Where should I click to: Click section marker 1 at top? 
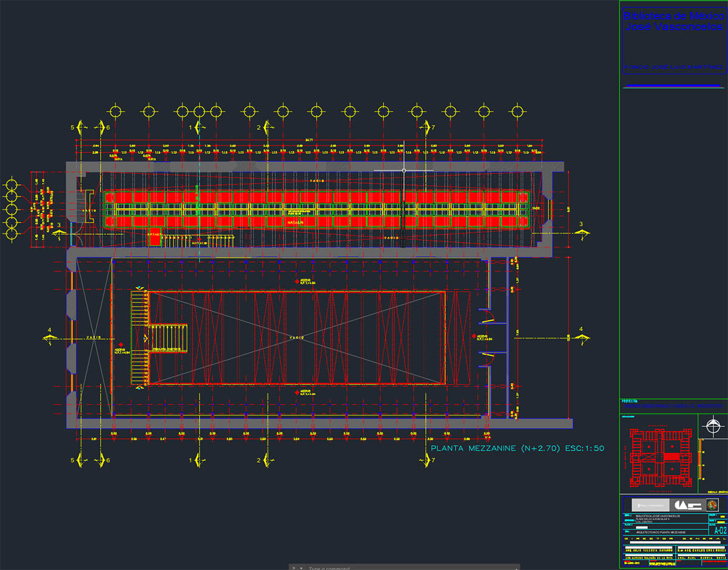195,127
